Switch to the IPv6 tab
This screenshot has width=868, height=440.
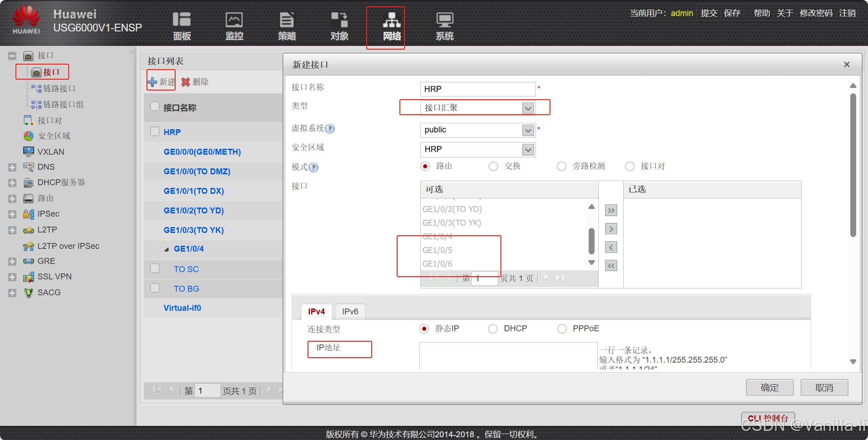click(350, 312)
